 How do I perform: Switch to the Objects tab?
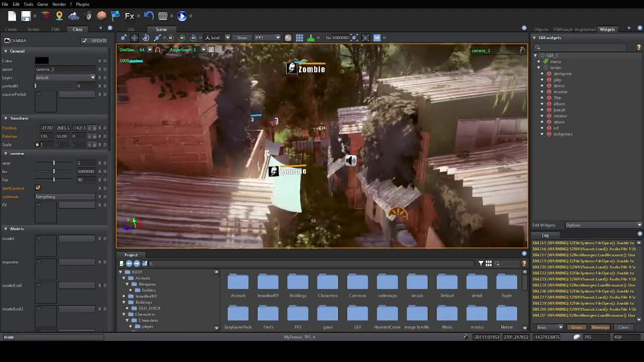coord(541,29)
